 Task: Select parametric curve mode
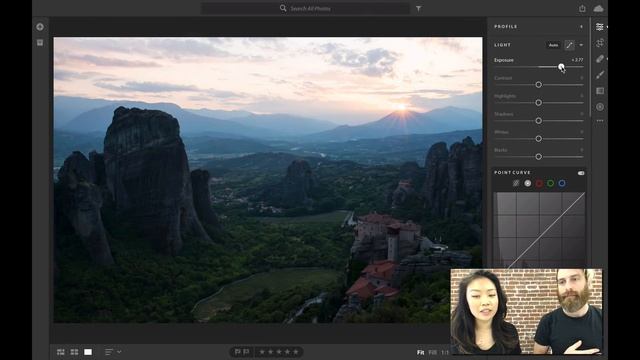[516, 183]
